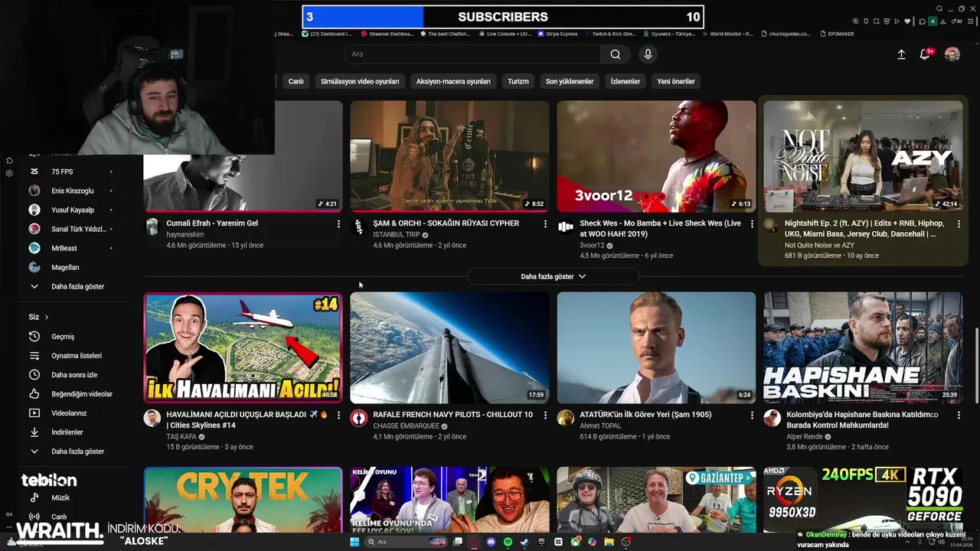Open Canlı live section in sidebar
The image size is (980, 551).
73,517
